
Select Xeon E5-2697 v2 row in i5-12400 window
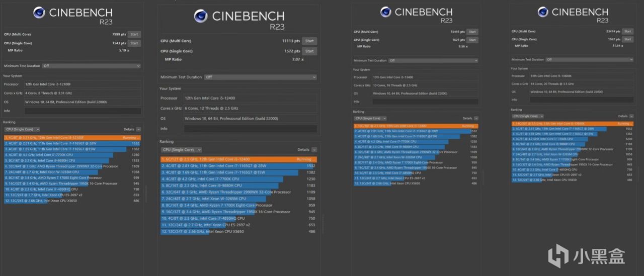(238, 225)
